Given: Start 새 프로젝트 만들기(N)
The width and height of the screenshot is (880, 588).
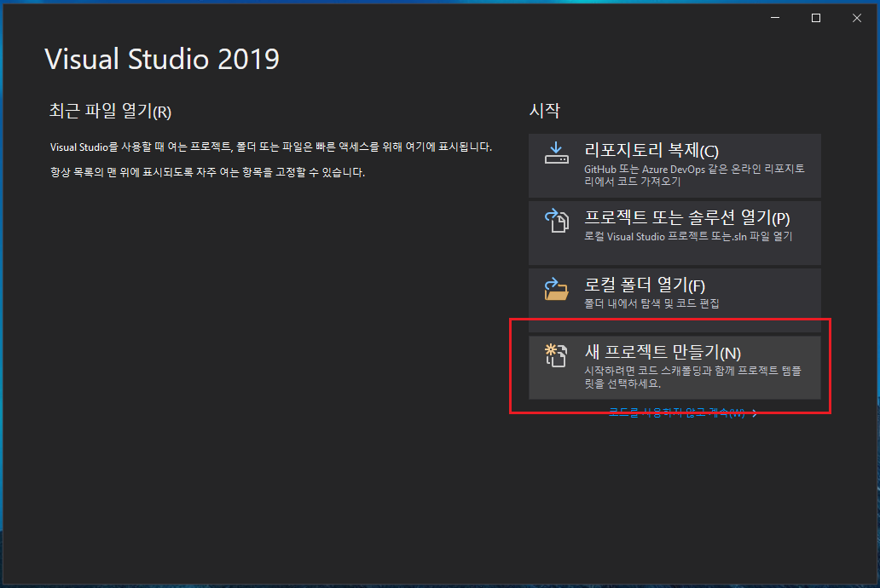Looking at the screenshot, I should pyautogui.click(x=674, y=367).
